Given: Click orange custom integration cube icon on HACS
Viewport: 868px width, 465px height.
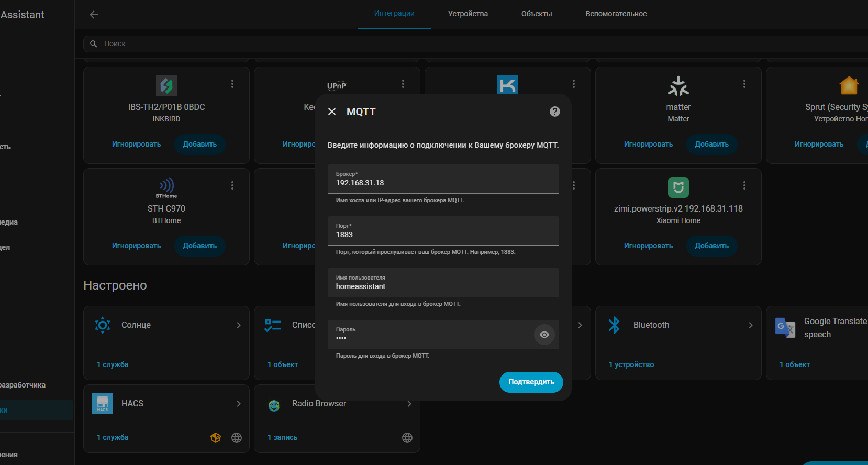Looking at the screenshot, I should coord(216,438).
